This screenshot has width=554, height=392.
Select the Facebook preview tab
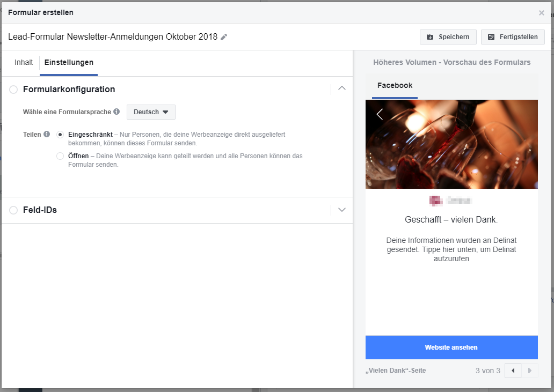pyautogui.click(x=395, y=85)
